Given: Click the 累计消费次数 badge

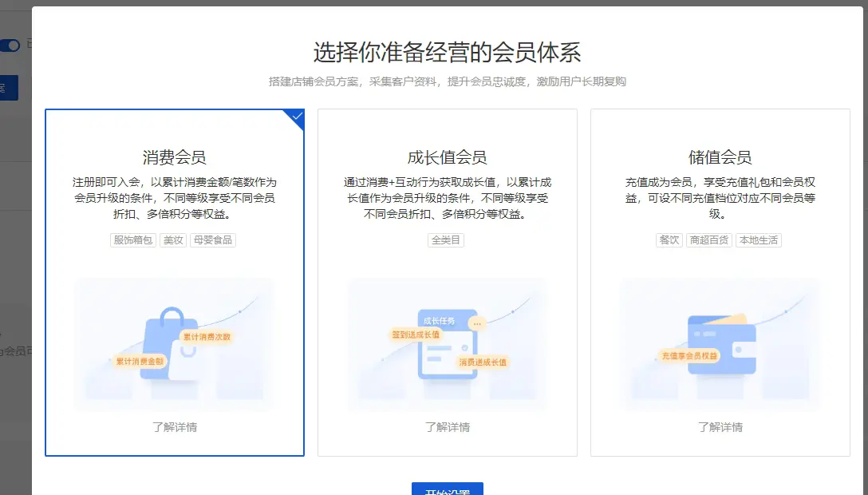Looking at the screenshot, I should (x=207, y=337).
